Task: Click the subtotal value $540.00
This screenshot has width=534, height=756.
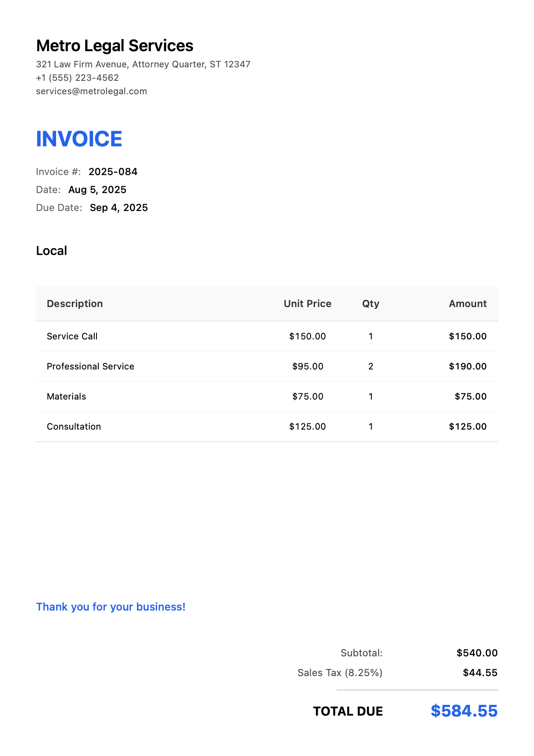Action: pyautogui.click(x=477, y=653)
